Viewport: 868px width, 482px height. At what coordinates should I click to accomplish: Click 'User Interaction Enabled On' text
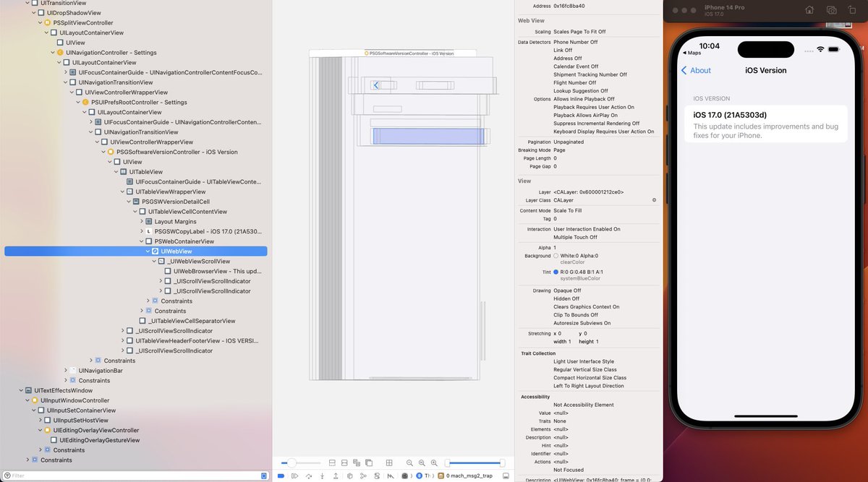(x=587, y=229)
